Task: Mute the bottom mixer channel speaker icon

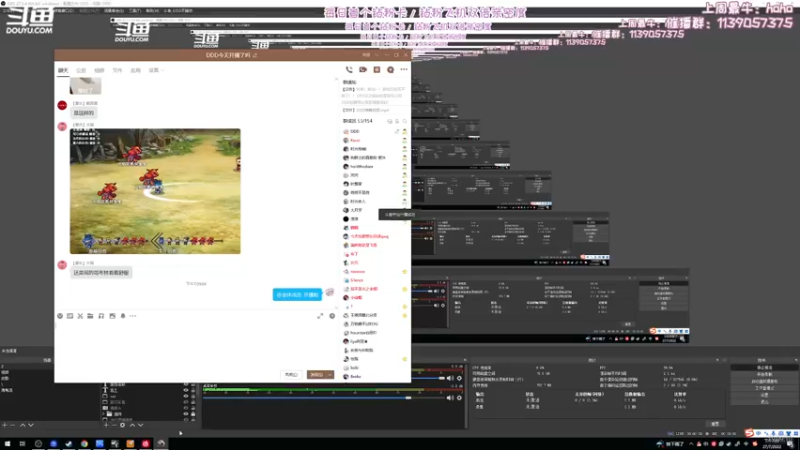Action: click(450, 397)
